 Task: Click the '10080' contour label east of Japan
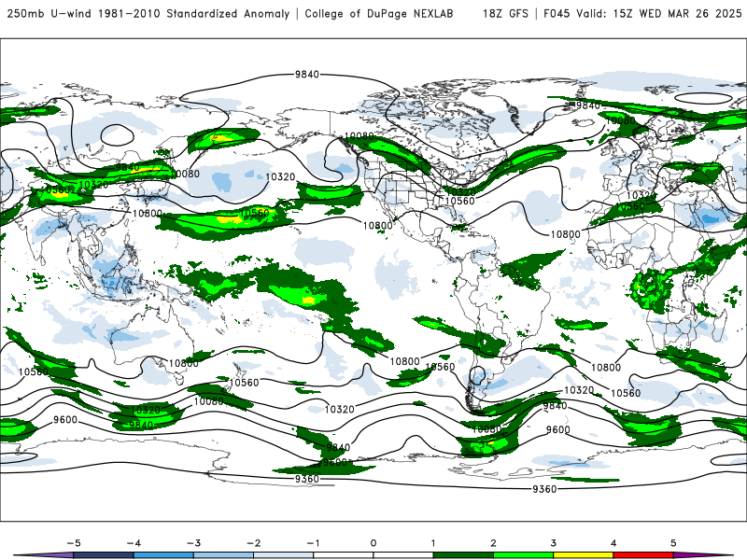tap(185, 174)
